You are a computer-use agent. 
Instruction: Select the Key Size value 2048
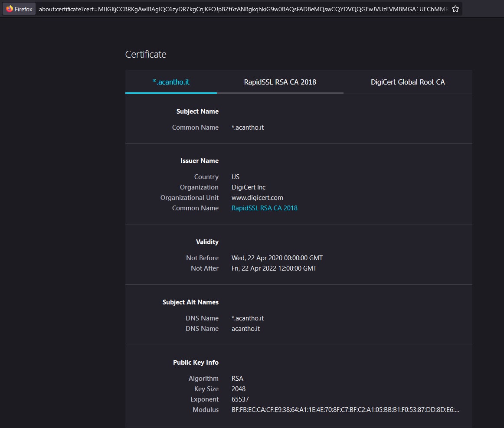(238, 389)
